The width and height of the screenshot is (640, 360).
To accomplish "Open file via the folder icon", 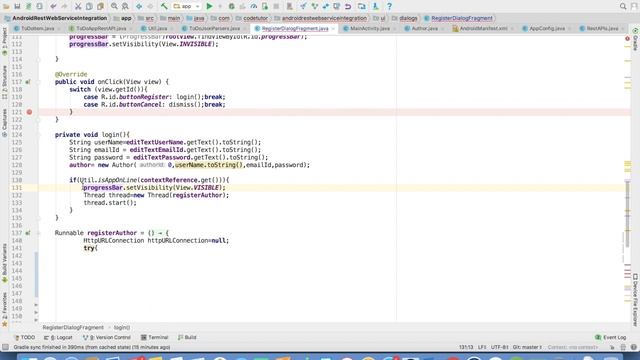I will pyautogui.click(x=6, y=7).
